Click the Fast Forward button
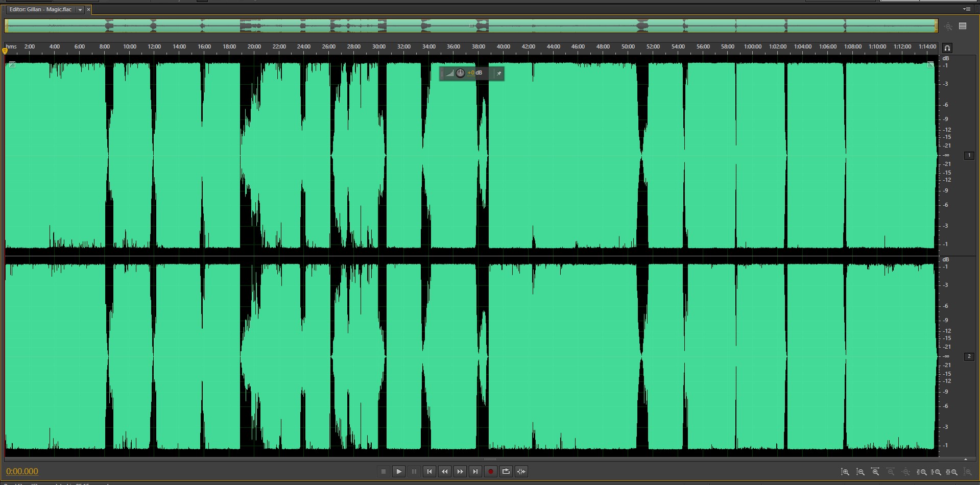Screen dimensions: 980x485 point(460,471)
